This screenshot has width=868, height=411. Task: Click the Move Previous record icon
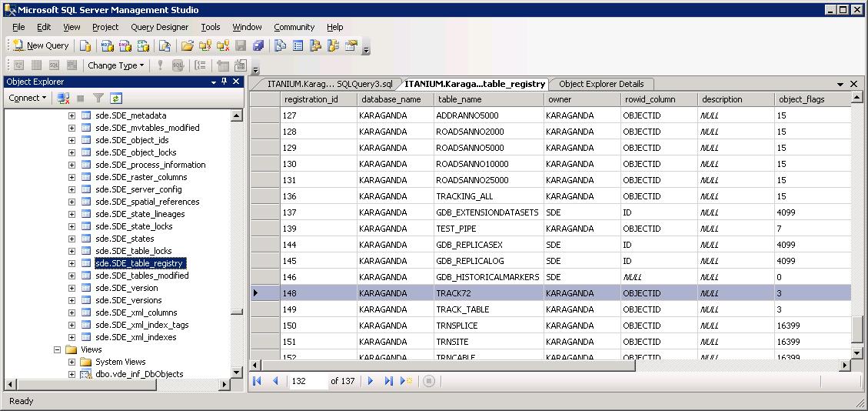pyautogui.click(x=276, y=381)
